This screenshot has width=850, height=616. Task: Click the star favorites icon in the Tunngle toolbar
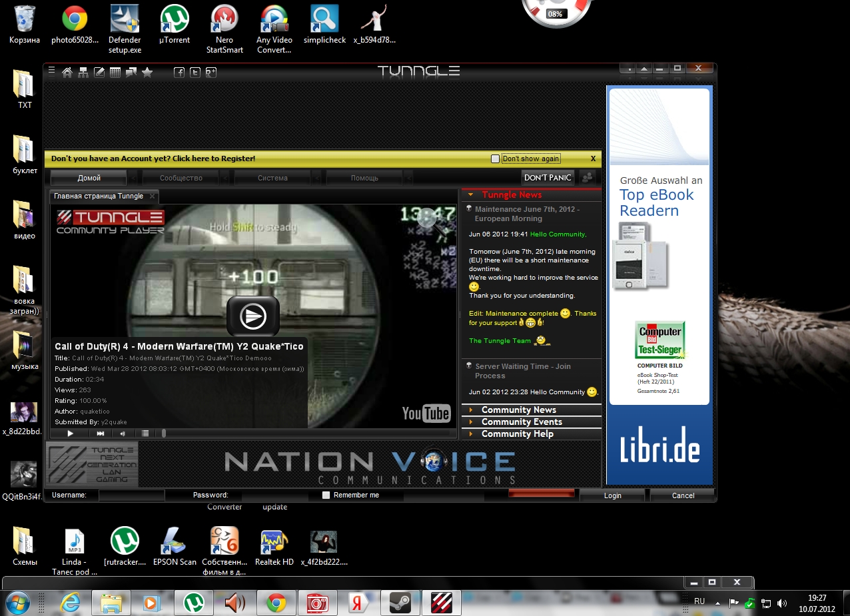coord(147,73)
